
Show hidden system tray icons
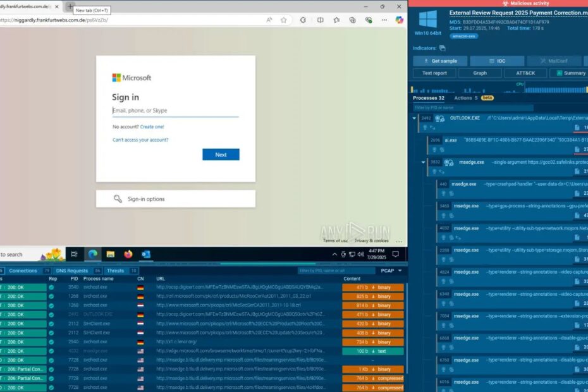pyautogui.click(x=334, y=254)
